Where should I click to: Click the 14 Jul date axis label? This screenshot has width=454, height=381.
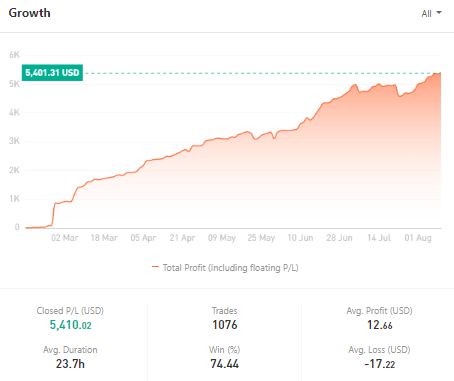click(x=379, y=238)
